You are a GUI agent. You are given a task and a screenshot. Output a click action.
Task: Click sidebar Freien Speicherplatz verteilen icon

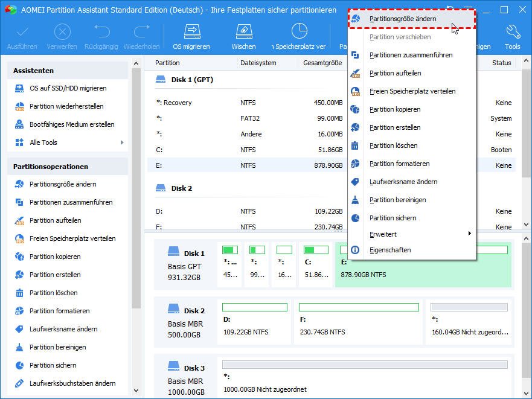pos(19,238)
